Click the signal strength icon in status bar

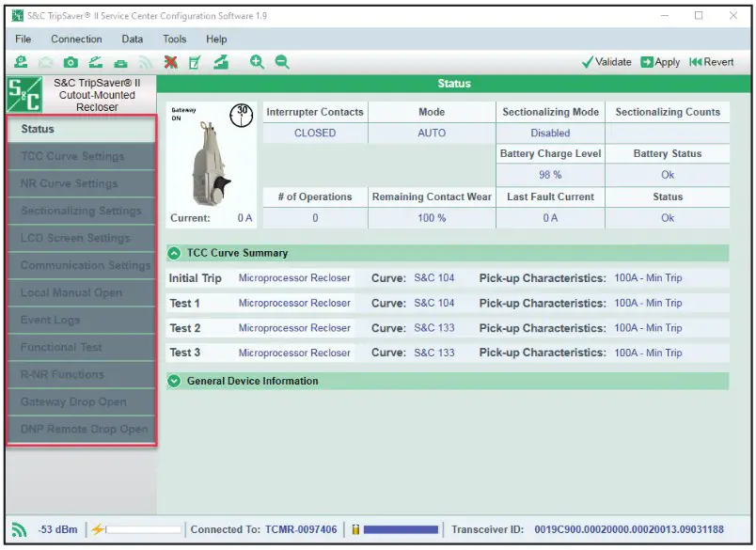[20, 529]
